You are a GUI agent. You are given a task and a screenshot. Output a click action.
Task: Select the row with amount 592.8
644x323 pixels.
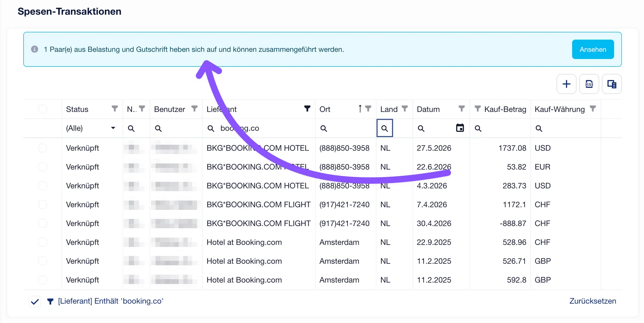pyautogui.click(x=43, y=279)
